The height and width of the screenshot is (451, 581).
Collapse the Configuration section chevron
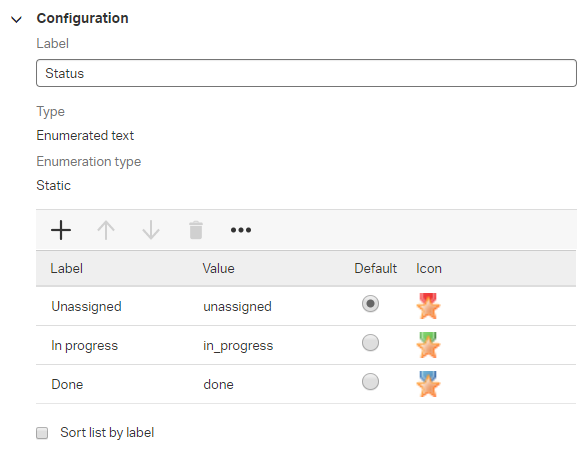[16, 19]
